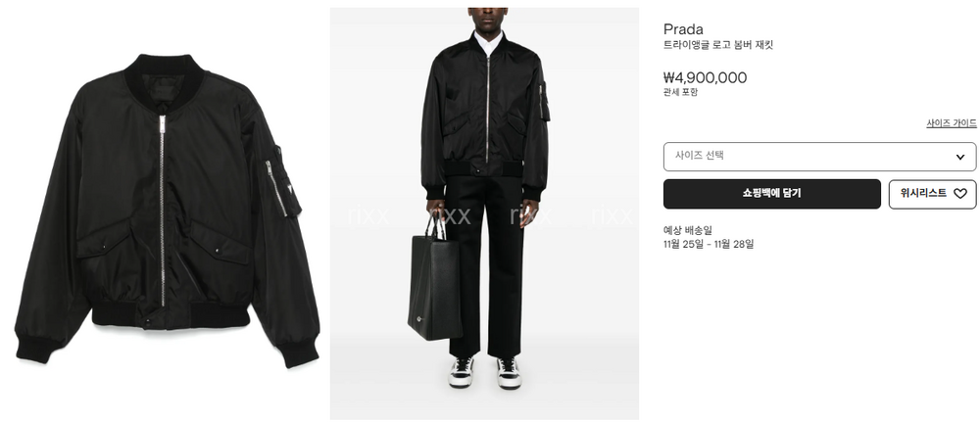This screenshot has width=980, height=424.
Task: Click the Prada brand name
Action: click(683, 29)
